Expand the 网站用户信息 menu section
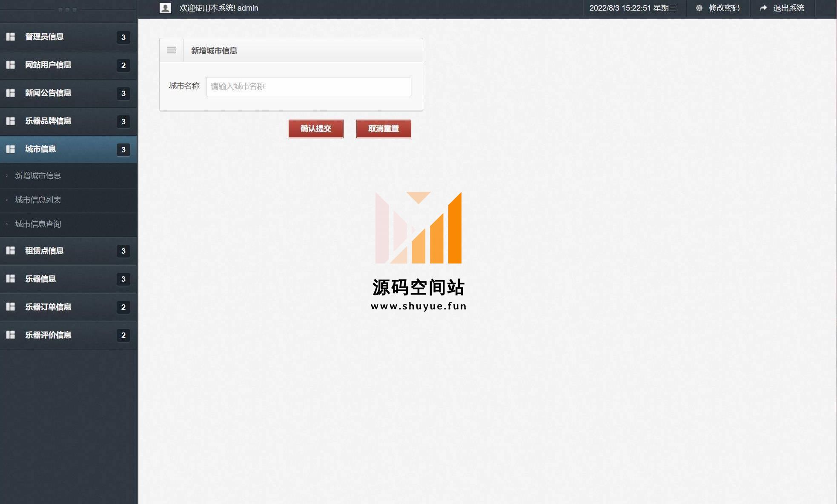This screenshot has height=504, width=837. click(68, 65)
